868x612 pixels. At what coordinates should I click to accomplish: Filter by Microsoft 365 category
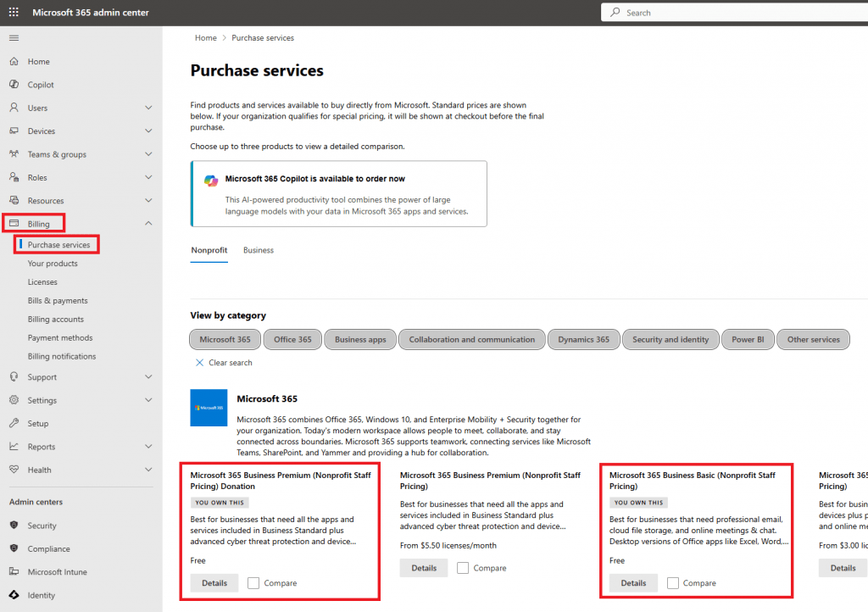[225, 339]
